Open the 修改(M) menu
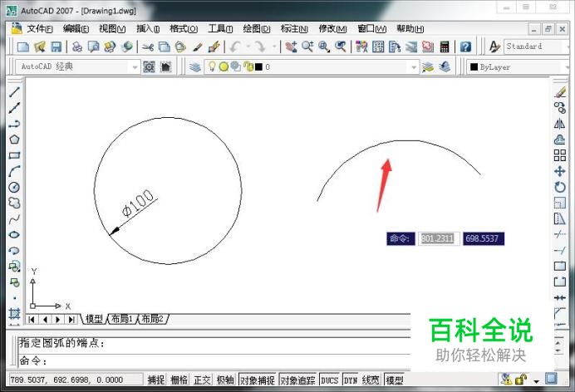This screenshot has width=575, height=392. coord(332,28)
